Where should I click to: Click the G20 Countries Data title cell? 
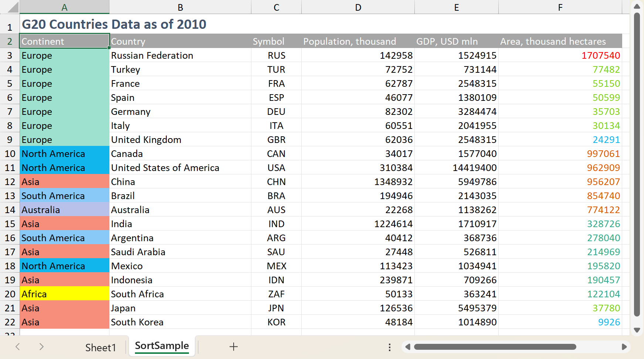pyautogui.click(x=114, y=24)
